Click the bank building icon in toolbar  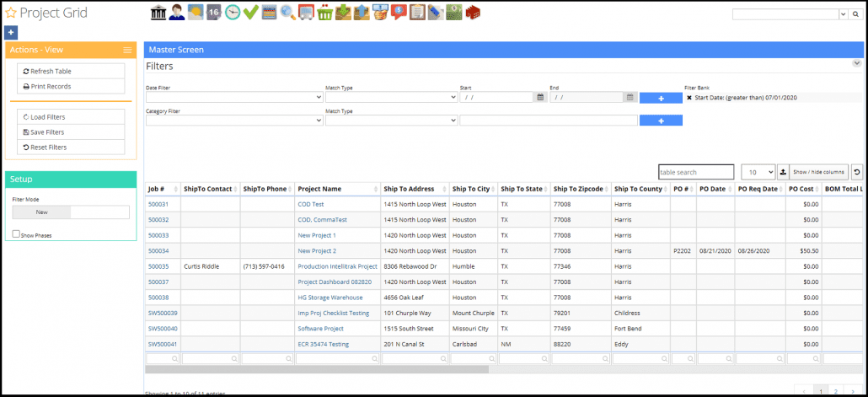[x=158, y=13]
